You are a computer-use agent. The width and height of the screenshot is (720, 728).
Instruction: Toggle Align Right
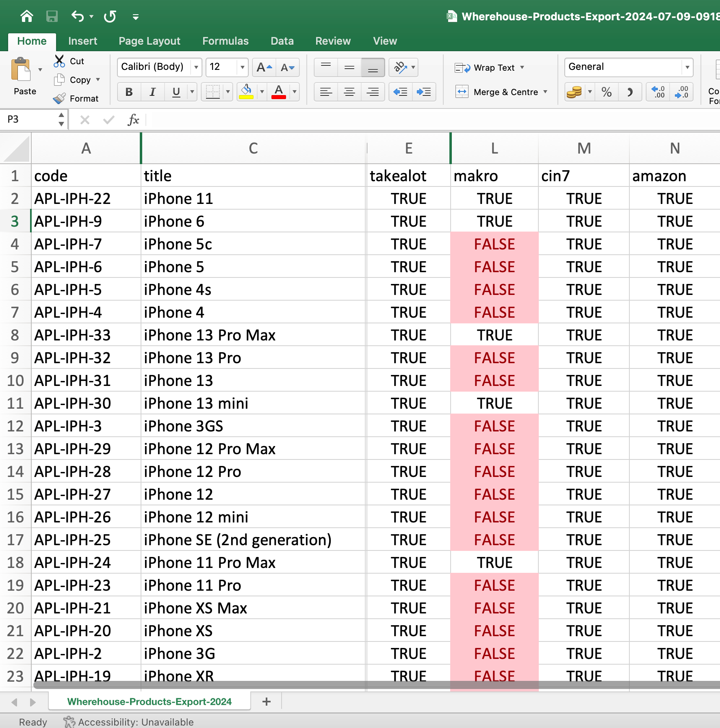point(373,92)
